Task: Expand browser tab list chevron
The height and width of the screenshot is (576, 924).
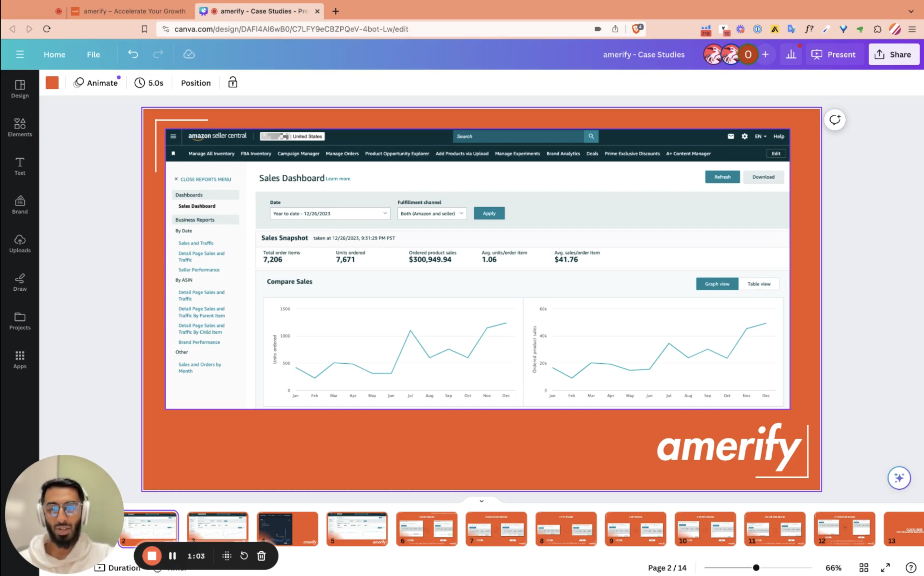Action: point(911,11)
